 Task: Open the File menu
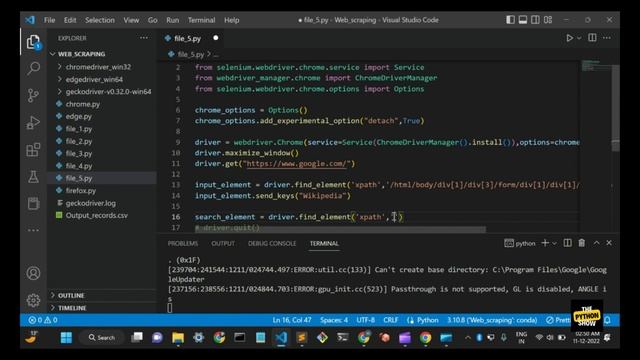tap(49, 20)
